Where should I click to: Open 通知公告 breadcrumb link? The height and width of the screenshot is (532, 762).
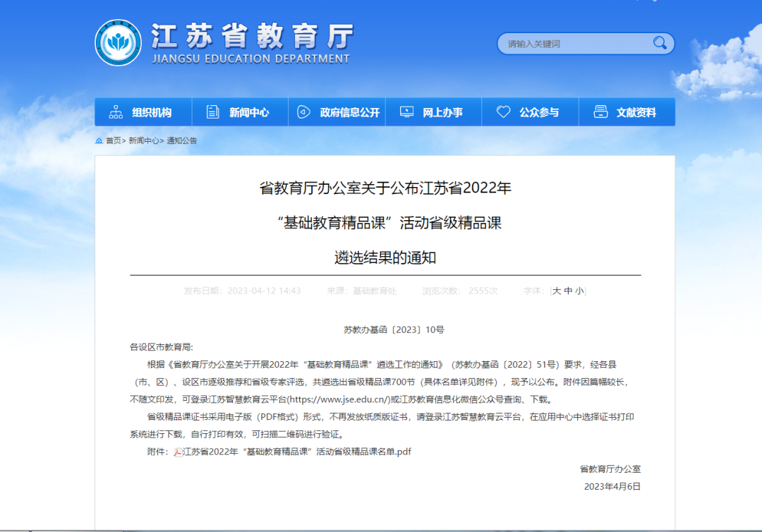[x=182, y=140]
